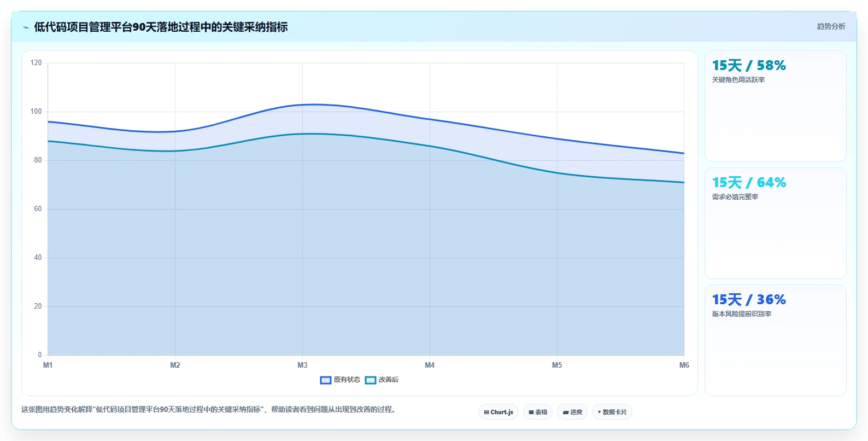Click the chart title 低代码项目管理平台90天落地过程中的关键采纳指标

161,27
